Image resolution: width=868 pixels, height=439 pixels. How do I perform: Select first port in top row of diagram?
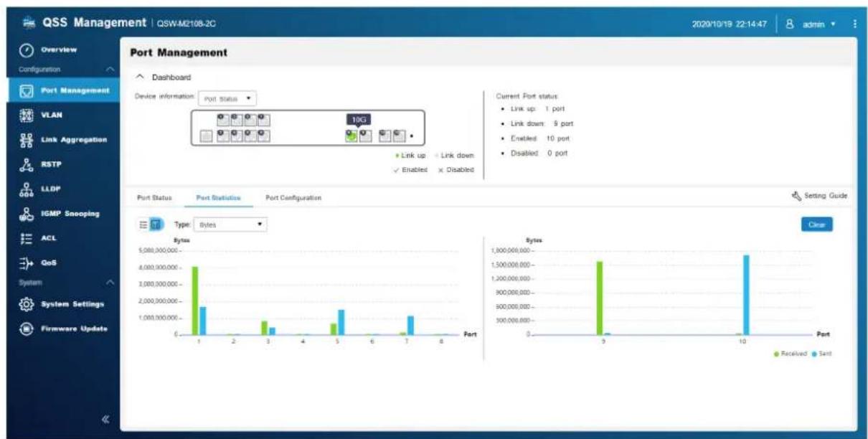(224, 119)
